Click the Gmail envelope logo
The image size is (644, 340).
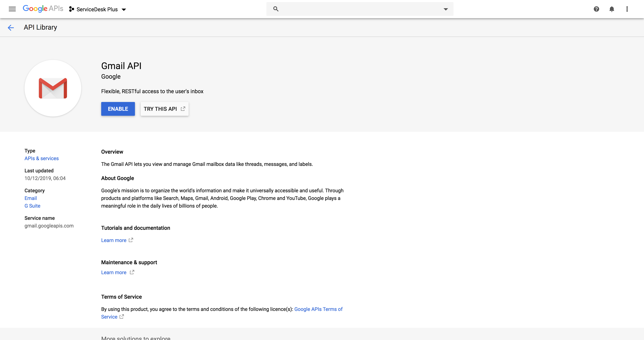click(53, 88)
